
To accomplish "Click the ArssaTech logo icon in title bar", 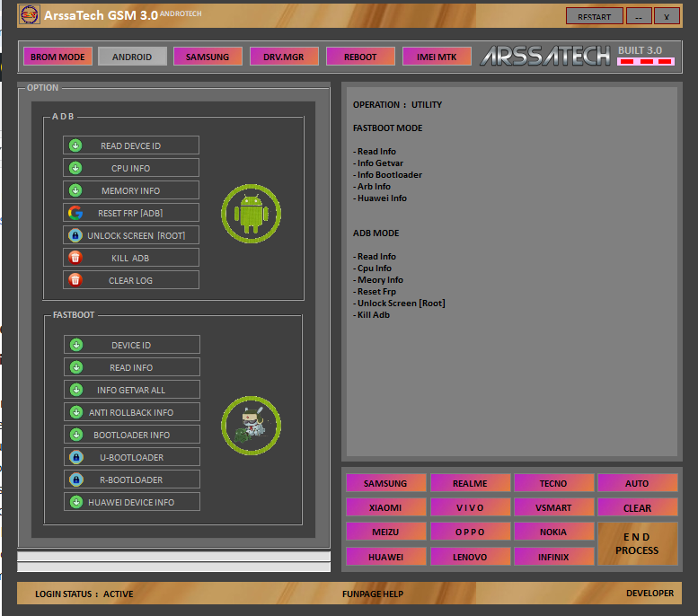I will [30, 14].
